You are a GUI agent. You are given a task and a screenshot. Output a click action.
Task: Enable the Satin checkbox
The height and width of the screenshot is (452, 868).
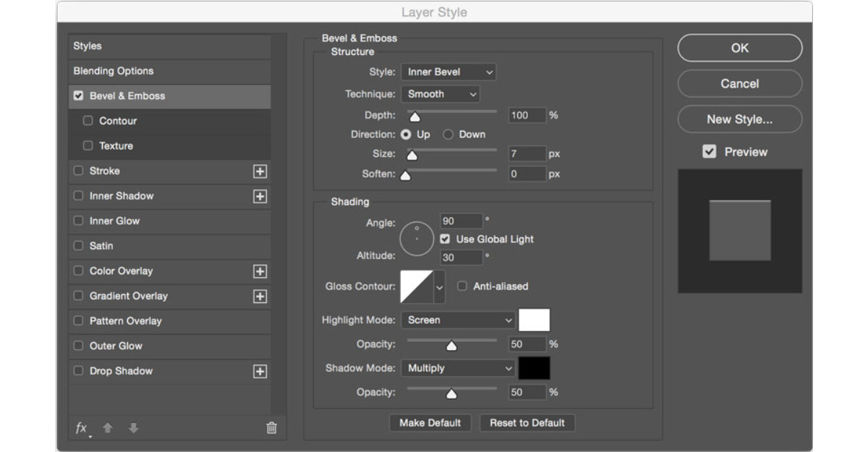[79, 246]
